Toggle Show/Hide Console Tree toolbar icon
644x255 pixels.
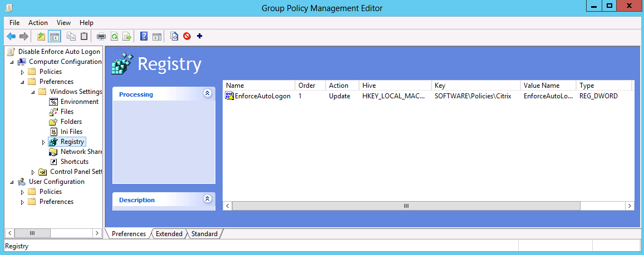(54, 37)
